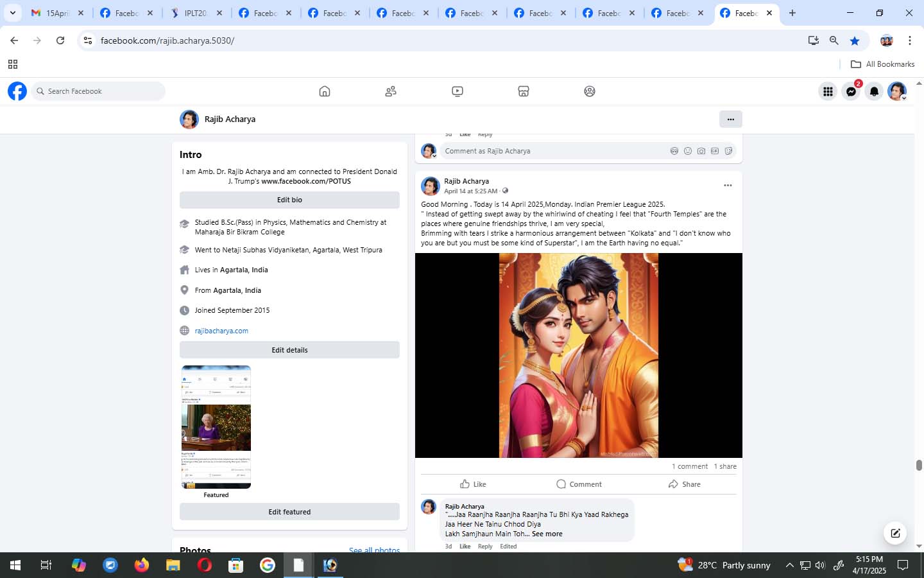Click the page vertical scrollbar thumb
The width and height of the screenshot is (924, 578).
[x=919, y=466]
